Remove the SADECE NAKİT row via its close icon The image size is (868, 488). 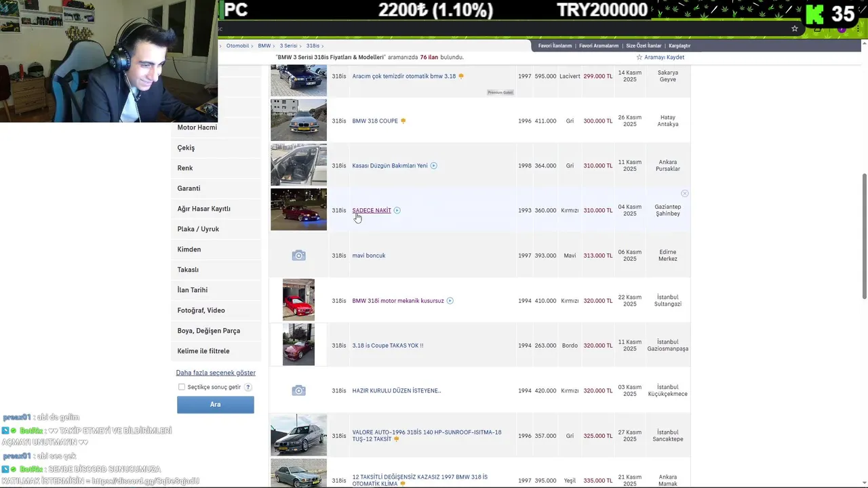tap(685, 194)
